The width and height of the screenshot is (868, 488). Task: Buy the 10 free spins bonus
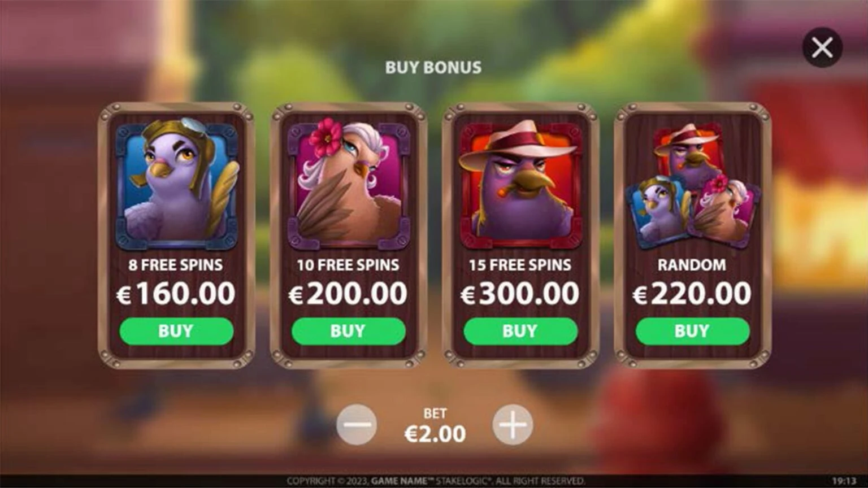coord(348,331)
